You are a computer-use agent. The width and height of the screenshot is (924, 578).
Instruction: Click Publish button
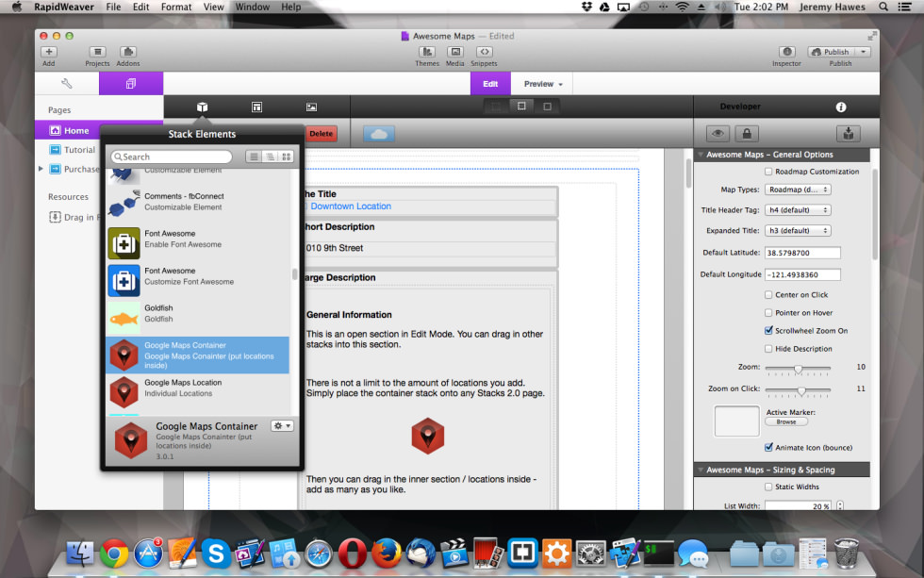832,52
